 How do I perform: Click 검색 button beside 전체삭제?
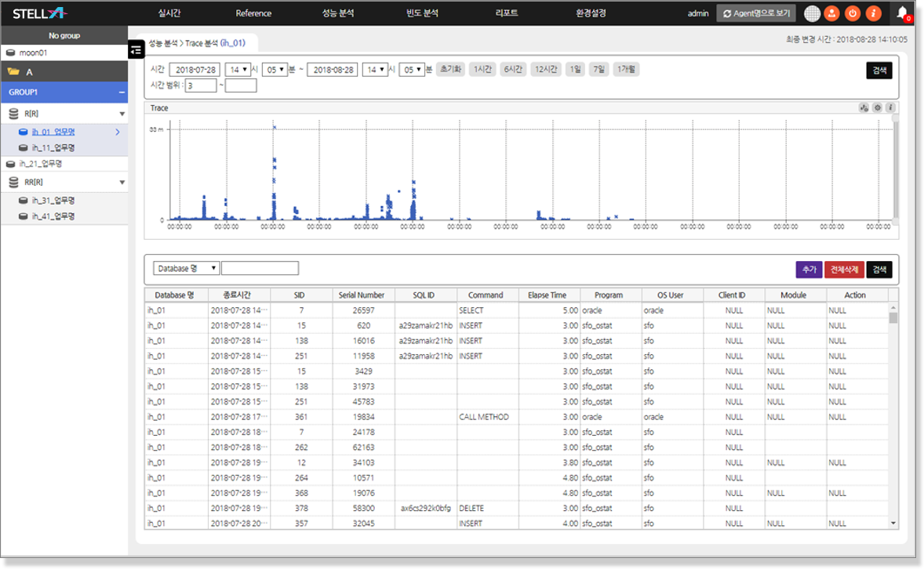tap(879, 270)
